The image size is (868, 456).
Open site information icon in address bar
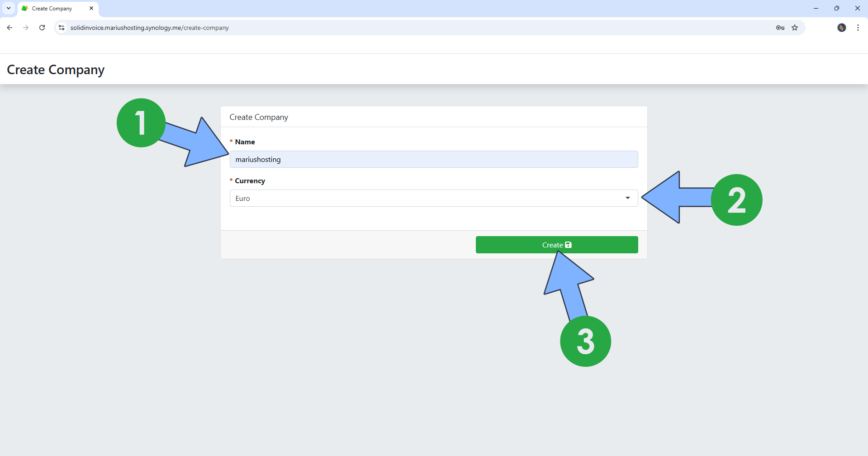(x=62, y=28)
